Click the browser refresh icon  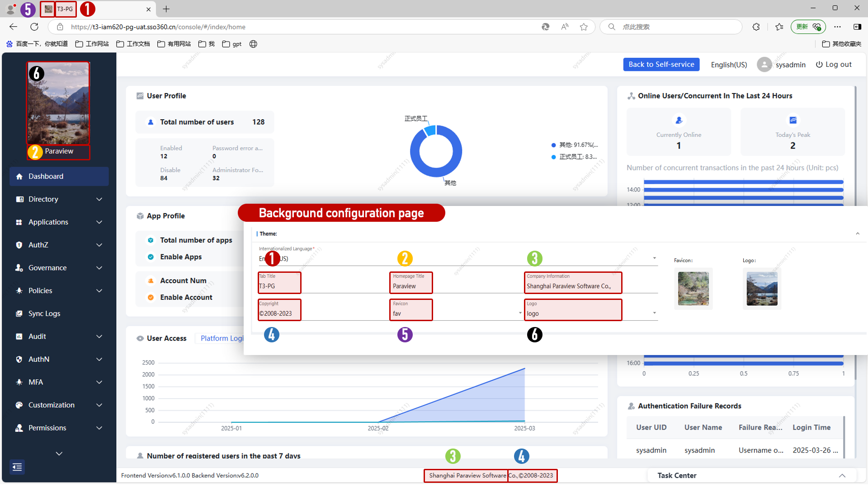pyautogui.click(x=34, y=27)
